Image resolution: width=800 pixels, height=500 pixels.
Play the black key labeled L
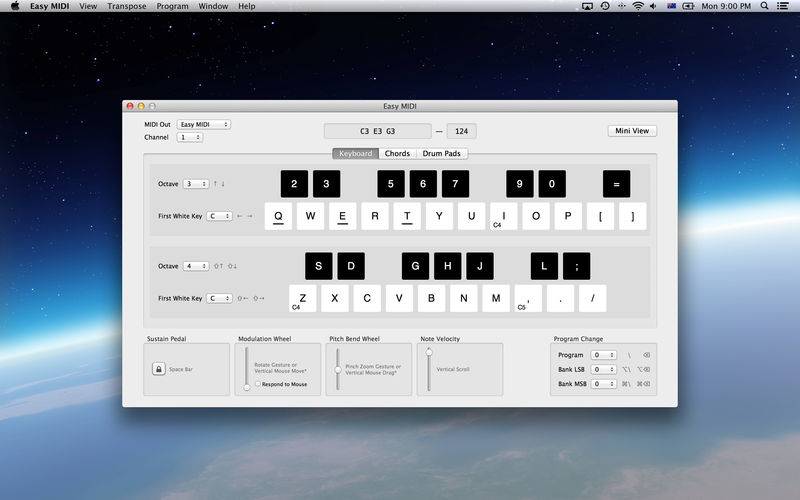[544, 266]
